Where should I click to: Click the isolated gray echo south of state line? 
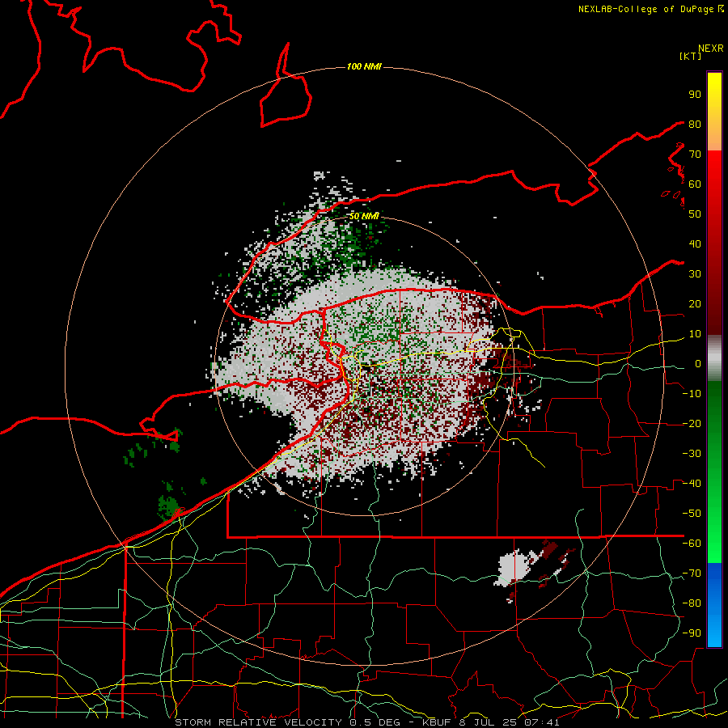click(x=514, y=569)
